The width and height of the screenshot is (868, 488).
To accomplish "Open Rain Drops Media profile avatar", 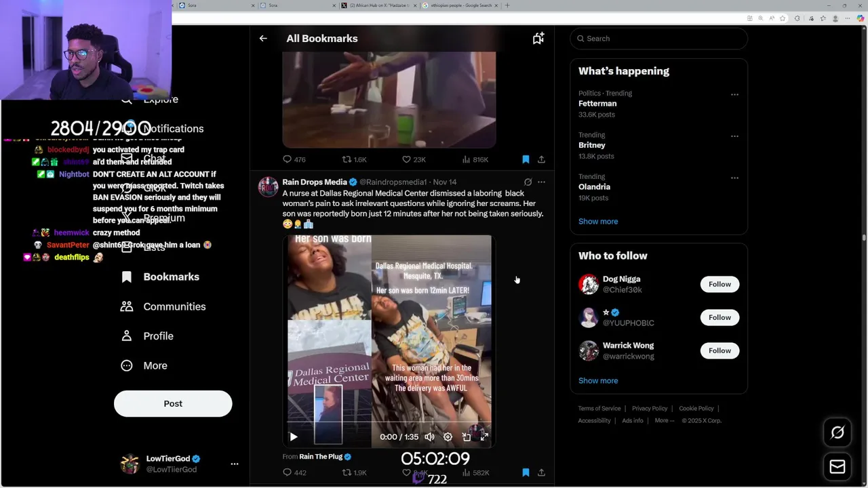I will coord(269,187).
